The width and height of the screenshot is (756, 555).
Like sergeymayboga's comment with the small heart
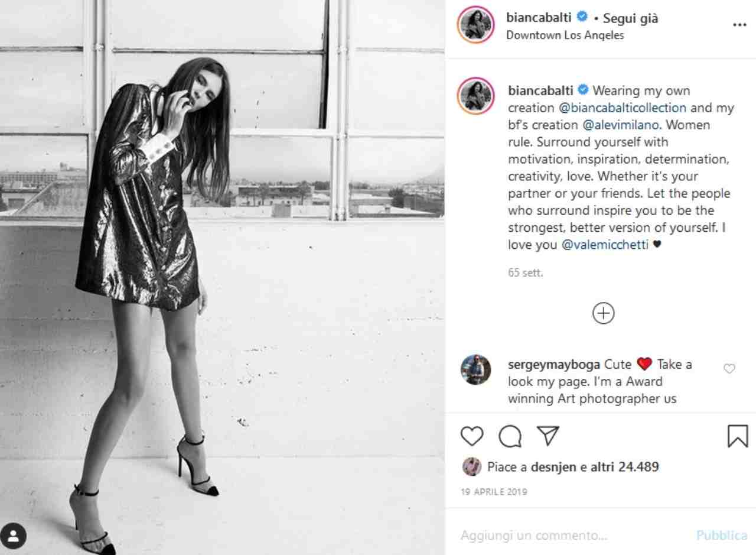729,368
